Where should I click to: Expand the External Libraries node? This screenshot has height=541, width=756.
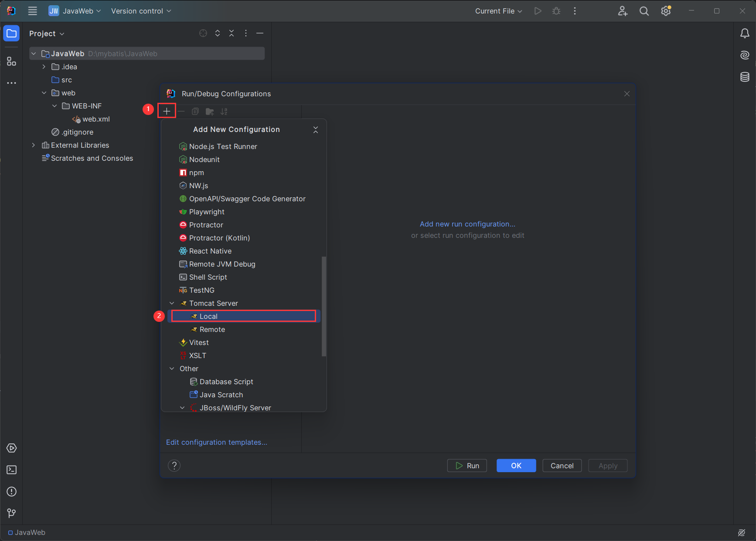coord(34,145)
